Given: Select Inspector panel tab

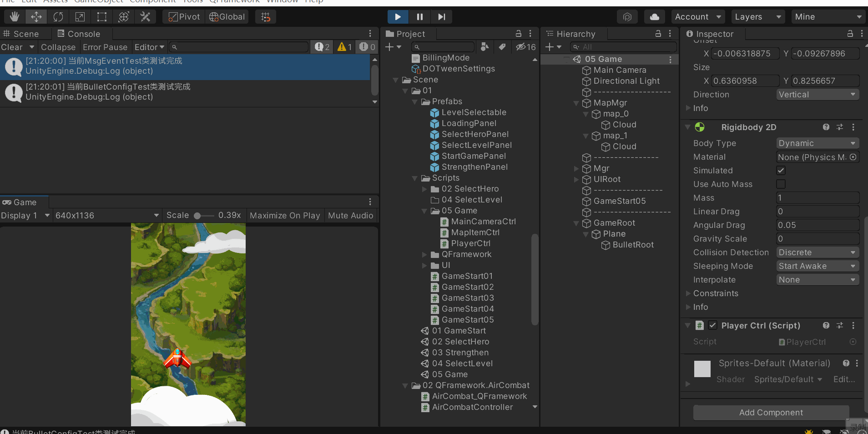Looking at the screenshot, I should (710, 34).
